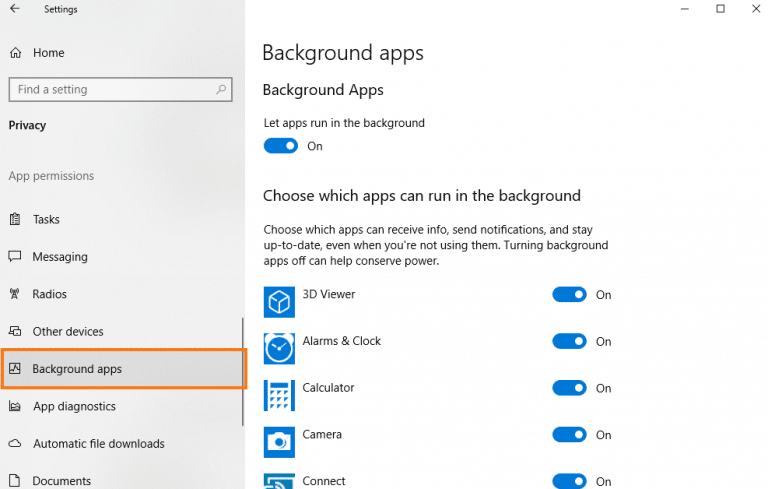Image resolution: width=768 pixels, height=489 pixels.
Task: Click the Find a setting box
Action: click(120, 89)
